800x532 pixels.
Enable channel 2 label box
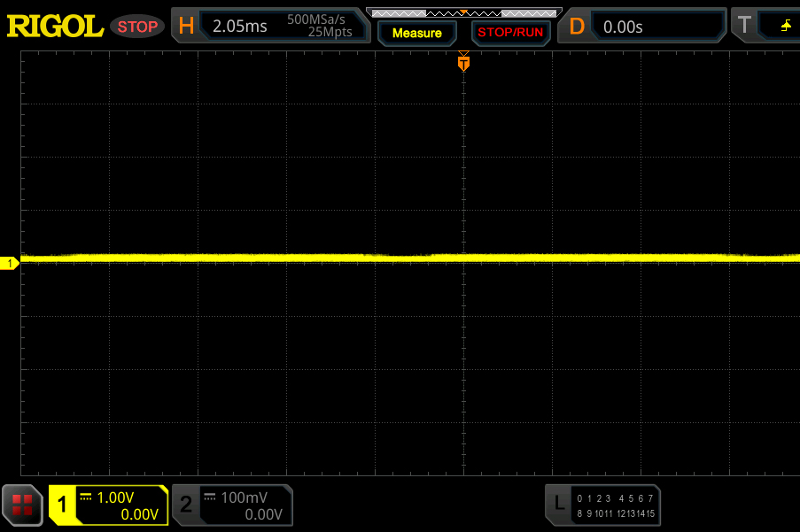[x=186, y=505]
